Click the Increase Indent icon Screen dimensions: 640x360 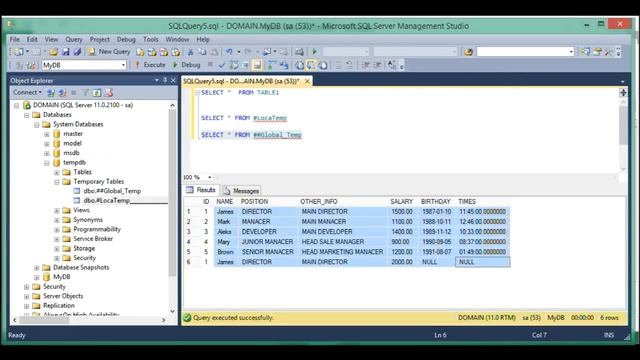coord(377,65)
